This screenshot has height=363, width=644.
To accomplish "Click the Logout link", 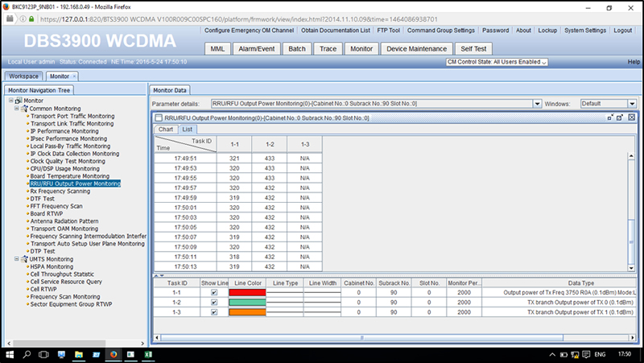I will (x=622, y=31).
